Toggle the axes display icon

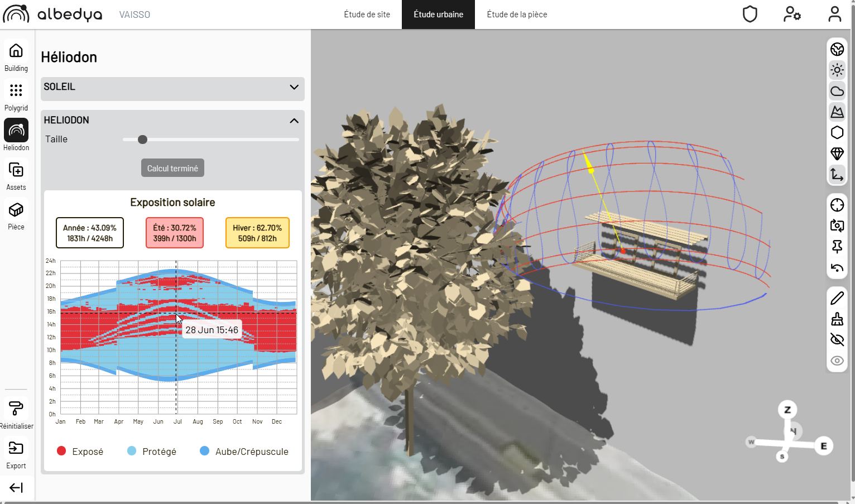click(x=837, y=175)
